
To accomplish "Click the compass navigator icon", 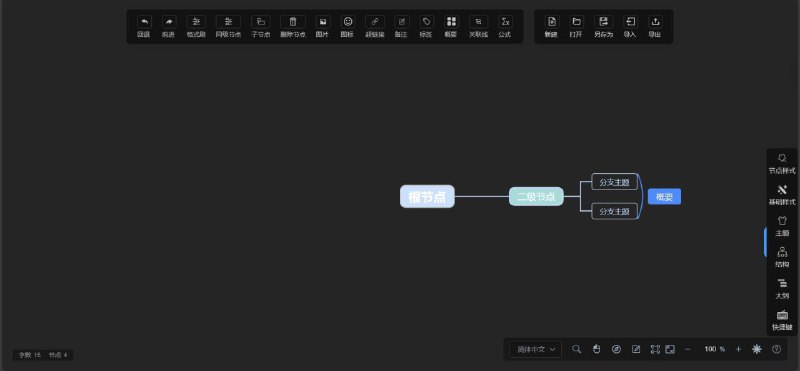I will (x=616, y=349).
